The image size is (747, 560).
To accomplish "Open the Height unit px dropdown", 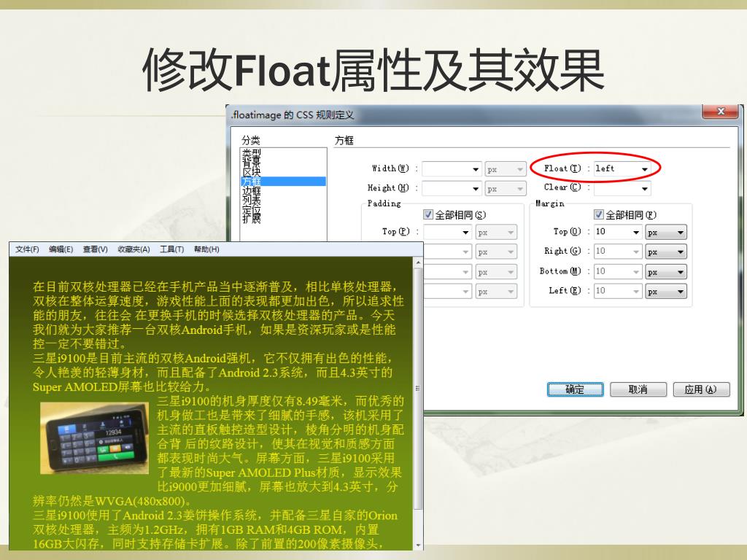I will point(506,189).
